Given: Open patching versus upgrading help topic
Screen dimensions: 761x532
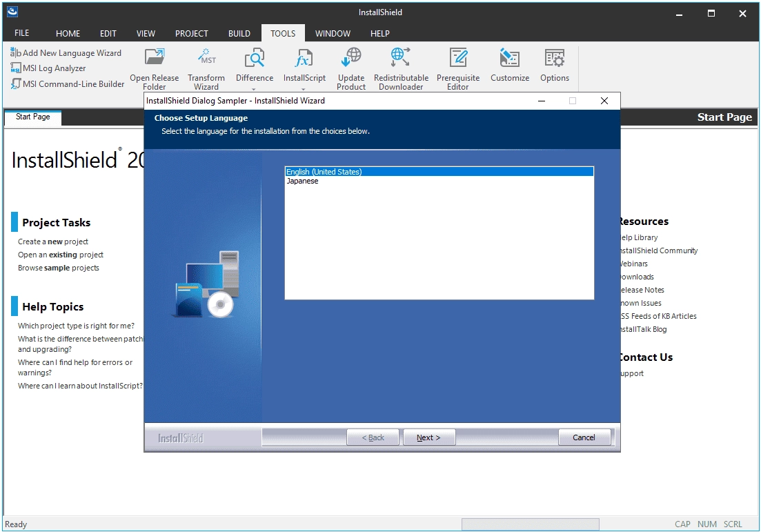Looking at the screenshot, I should click(81, 344).
